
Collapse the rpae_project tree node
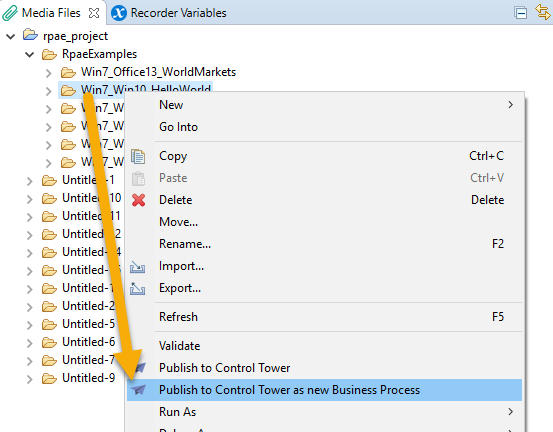pyautogui.click(x=11, y=36)
